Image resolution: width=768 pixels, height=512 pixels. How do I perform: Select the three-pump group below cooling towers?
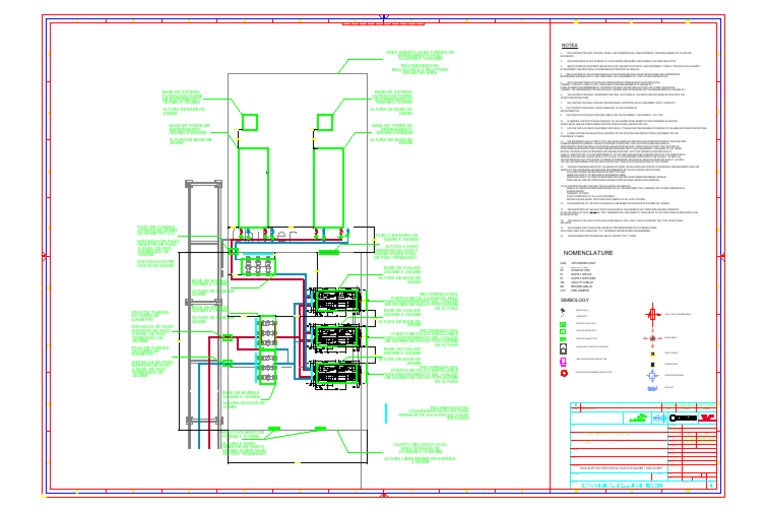[x=258, y=266]
